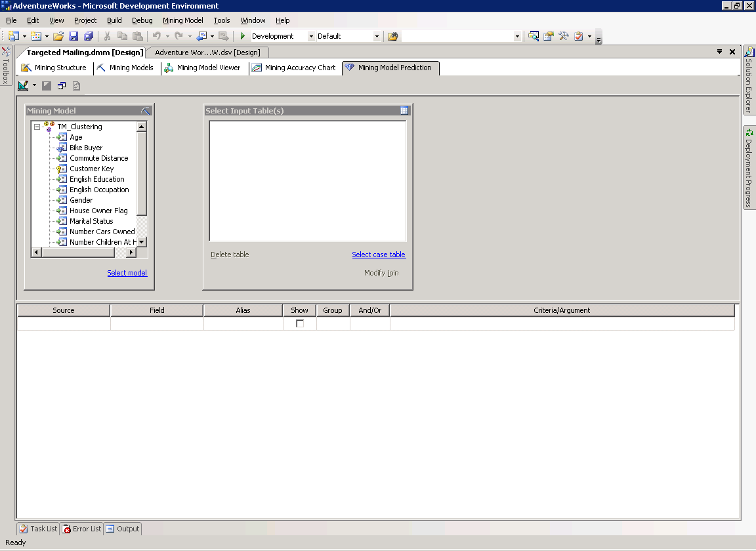
Task: Expand the Solution Explorer side tab
Action: click(x=749, y=80)
